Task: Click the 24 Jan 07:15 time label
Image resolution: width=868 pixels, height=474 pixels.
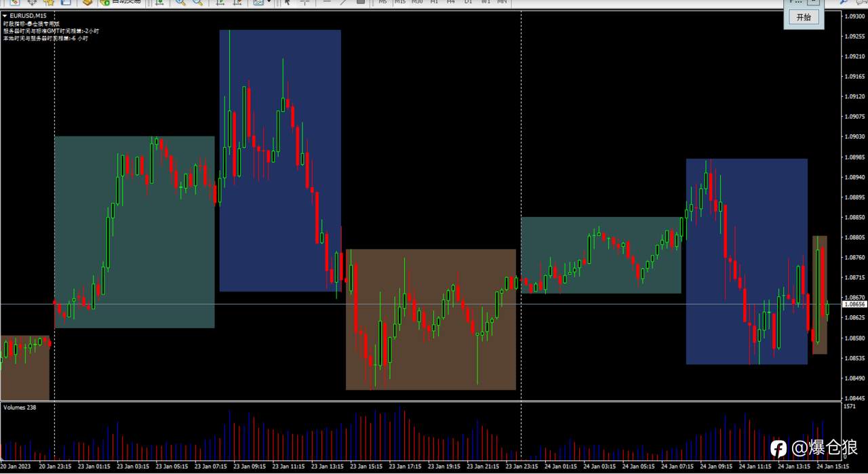Action: 677,467
